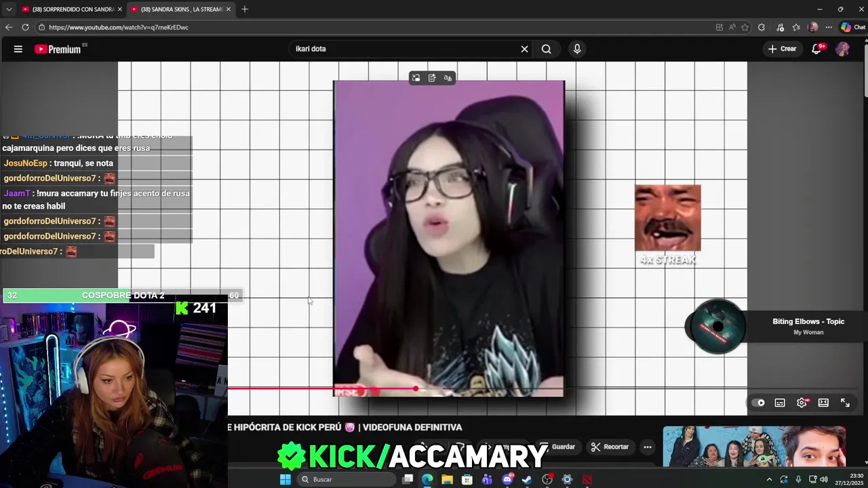
Task: Open recommended video thumbnail below player
Action: 754,446
